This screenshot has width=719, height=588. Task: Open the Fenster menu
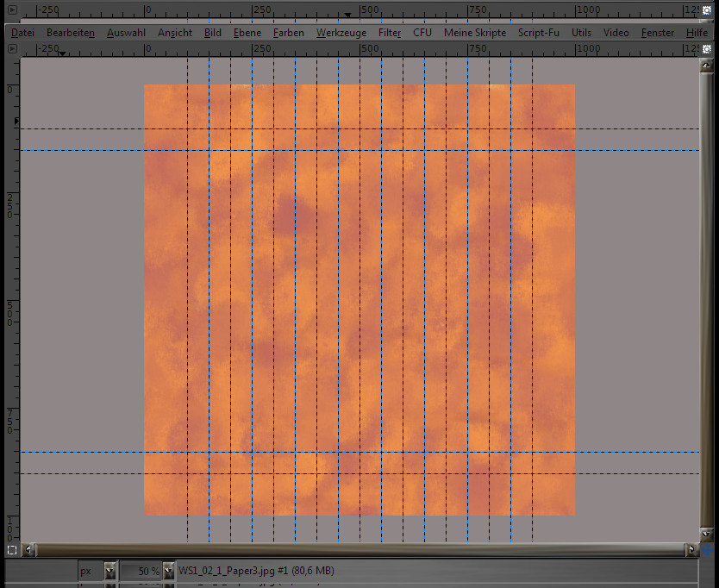pos(658,32)
